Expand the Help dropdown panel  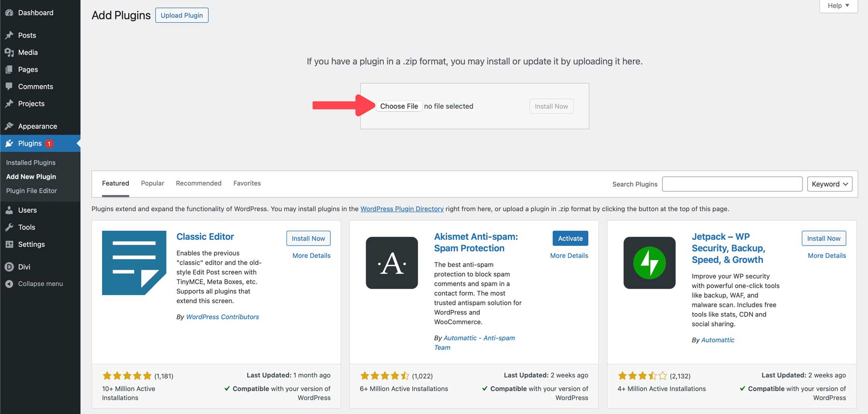[838, 6]
